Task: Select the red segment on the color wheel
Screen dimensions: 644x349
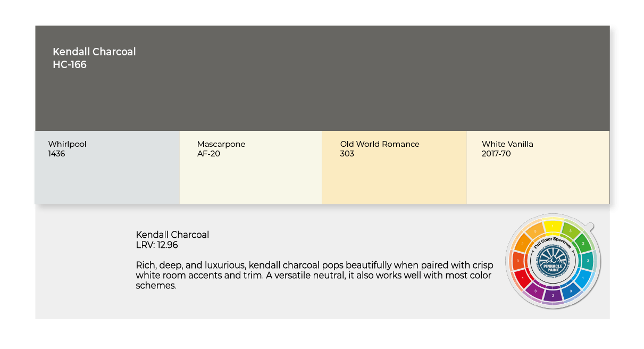Action: (523, 277)
